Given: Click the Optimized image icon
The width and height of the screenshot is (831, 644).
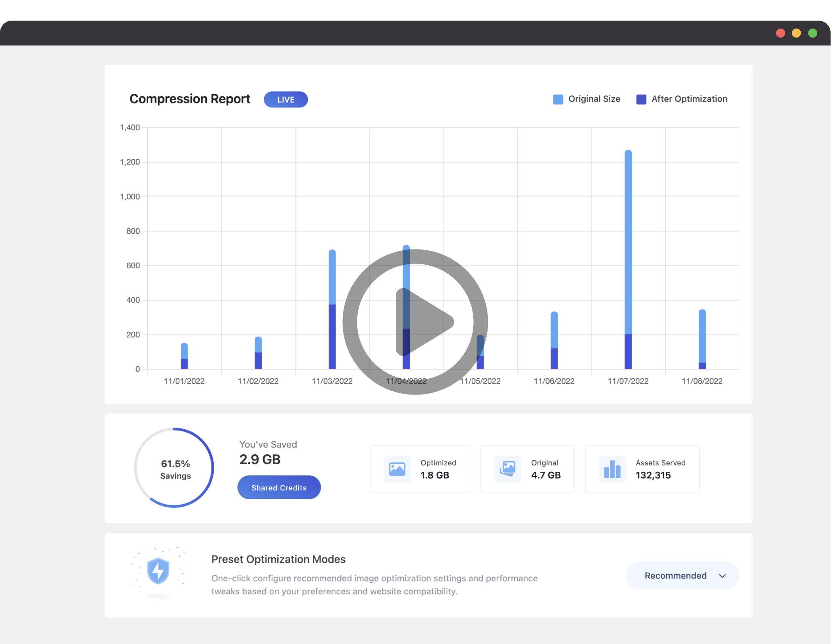Looking at the screenshot, I should (397, 469).
